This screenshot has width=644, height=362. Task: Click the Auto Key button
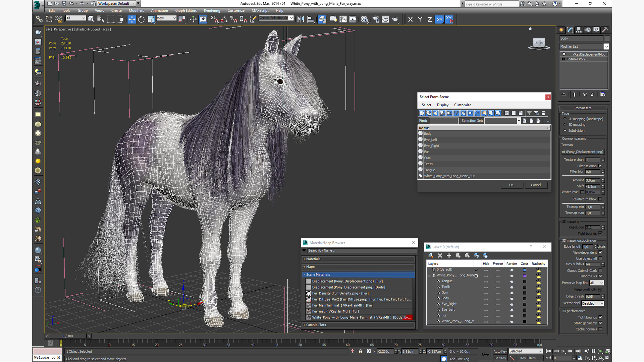click(500, 351)
